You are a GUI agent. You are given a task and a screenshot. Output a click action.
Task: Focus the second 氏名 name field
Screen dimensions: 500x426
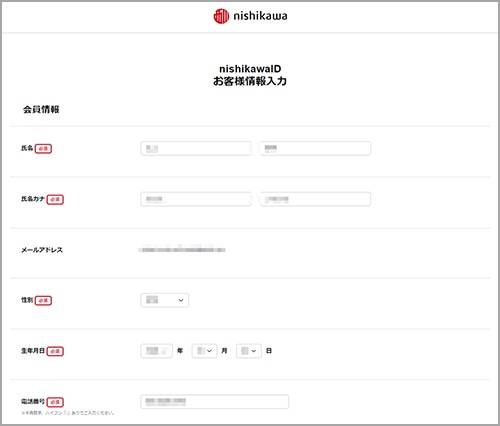click(315, 148)
